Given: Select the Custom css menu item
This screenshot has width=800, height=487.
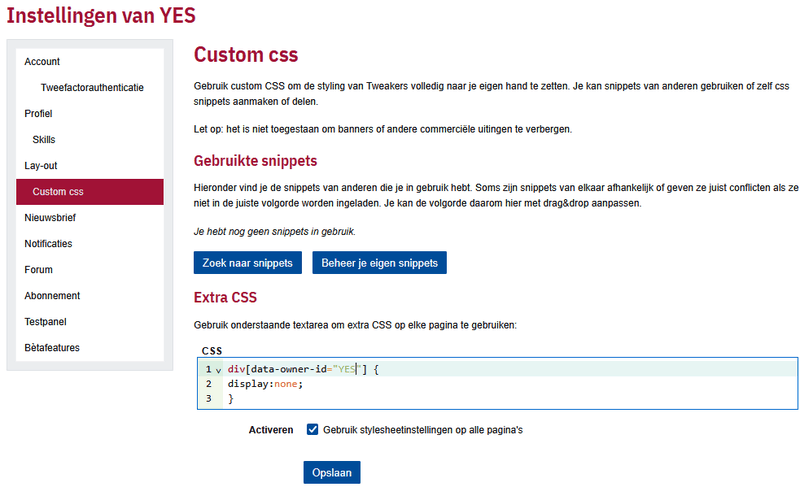Looking at the screenshot, I should (x=58, y=192).
